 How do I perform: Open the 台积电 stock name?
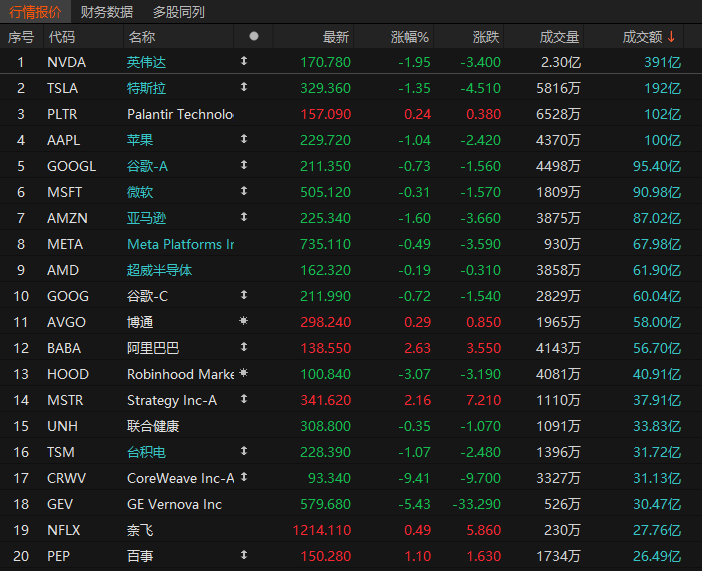(x=146, y=452)
